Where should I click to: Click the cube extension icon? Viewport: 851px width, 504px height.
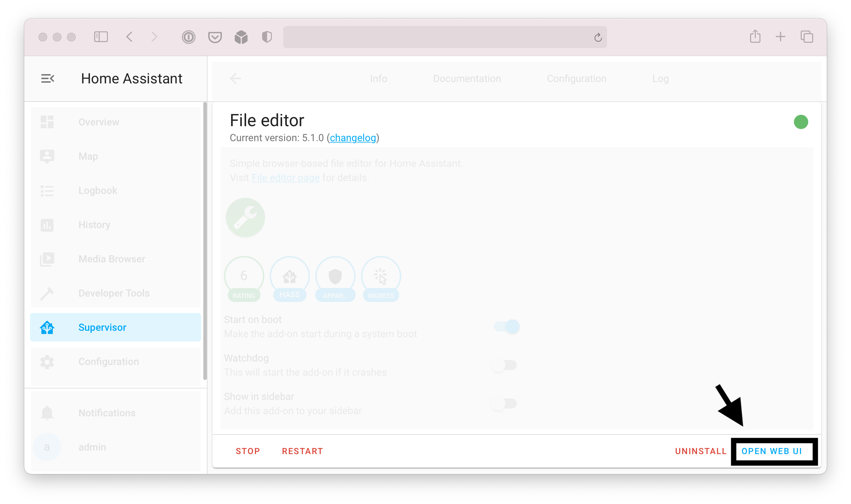pyautogui.click(x=241, y=37)
